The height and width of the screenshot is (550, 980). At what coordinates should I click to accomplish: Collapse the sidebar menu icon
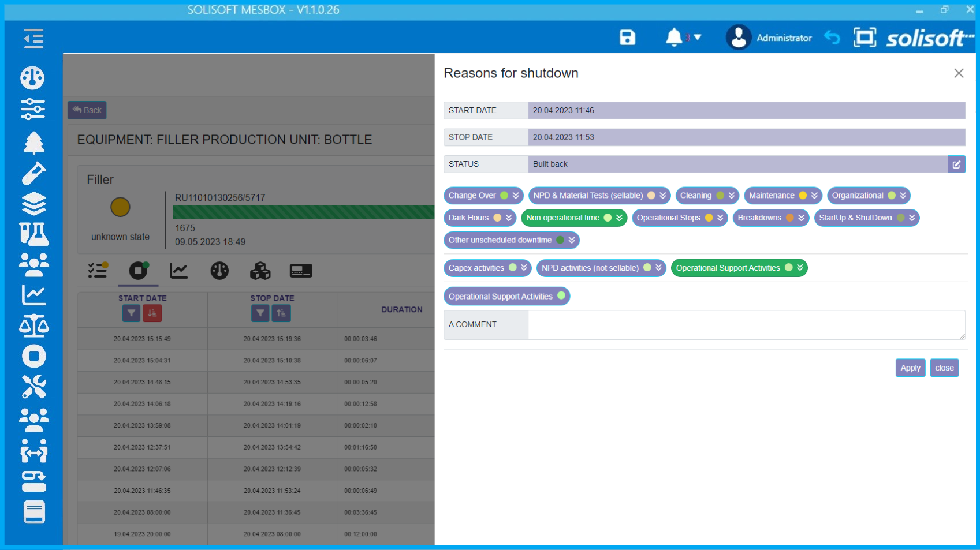tap(33, 39)
